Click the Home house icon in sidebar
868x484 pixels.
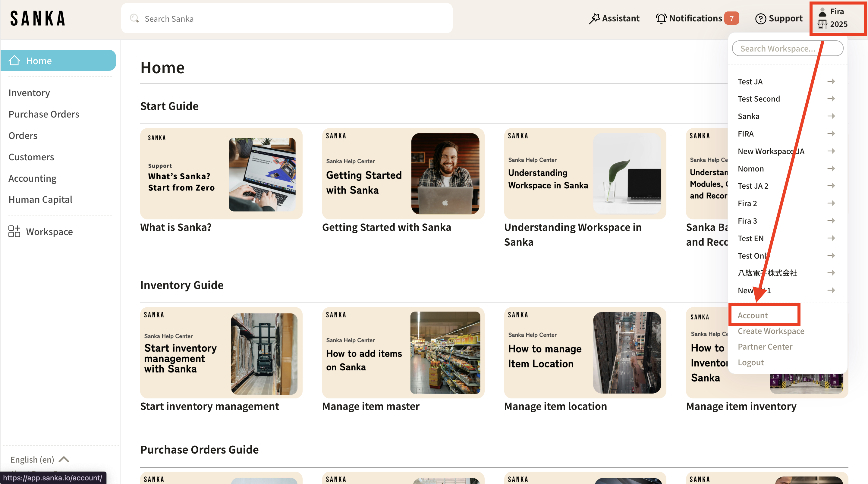click(x=14, y=60)
